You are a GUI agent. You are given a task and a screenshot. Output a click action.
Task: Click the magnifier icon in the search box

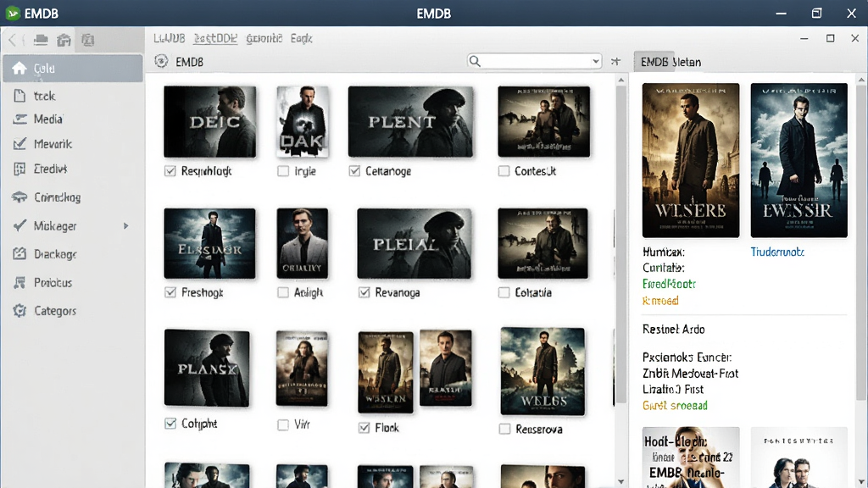[x=475, y=61]
